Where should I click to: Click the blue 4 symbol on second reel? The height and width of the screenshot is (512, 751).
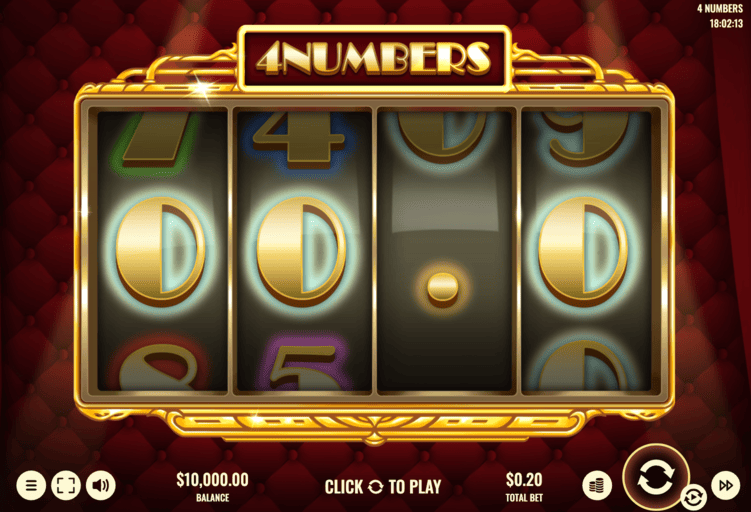pyautogui.click(x=299, y=137)
